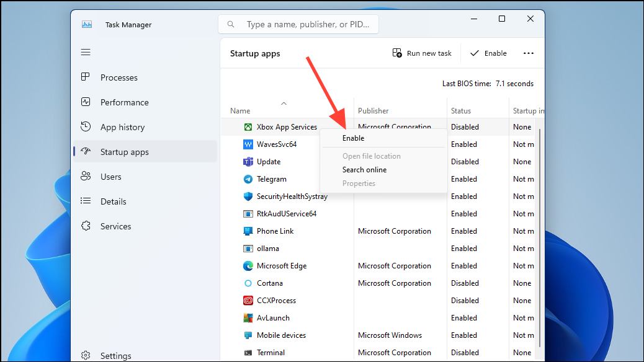Screen dimensions: 644x362
Task: Click the ollama row name
Action: (x=268, y=249)
